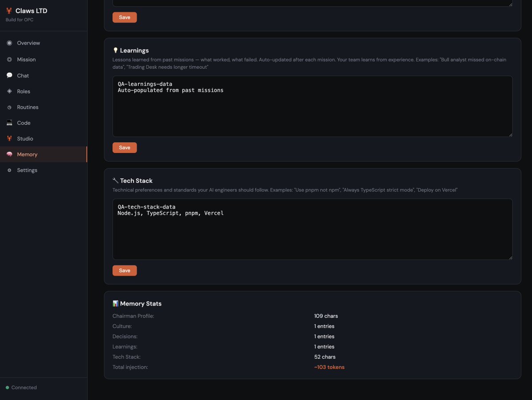Save the section above Learnings
The width and height of the screenshot is (532, 400).
click(125, 17)
